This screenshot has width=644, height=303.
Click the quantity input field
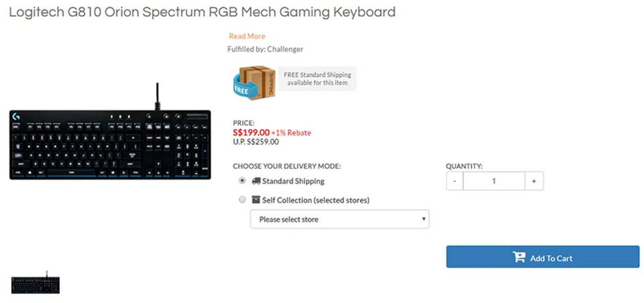click(x=494, y=181)
